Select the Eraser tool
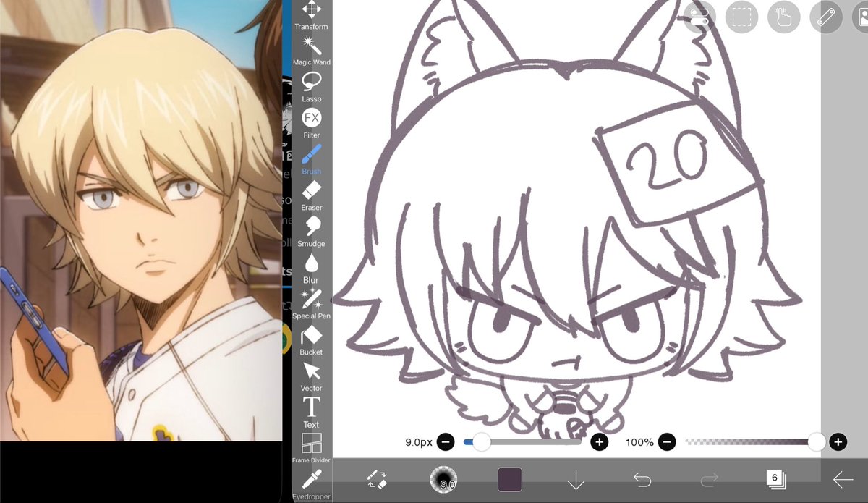 (311, 195)
